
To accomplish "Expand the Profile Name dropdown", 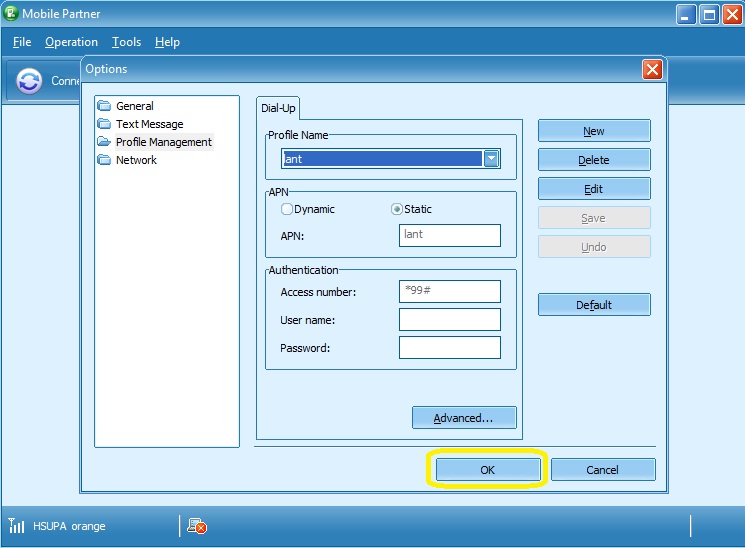I will 491,159.
